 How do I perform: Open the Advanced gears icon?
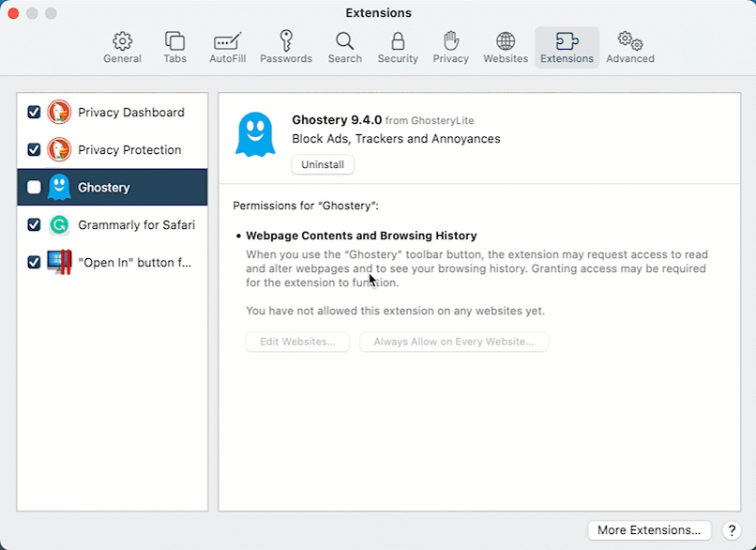(630, 41)
